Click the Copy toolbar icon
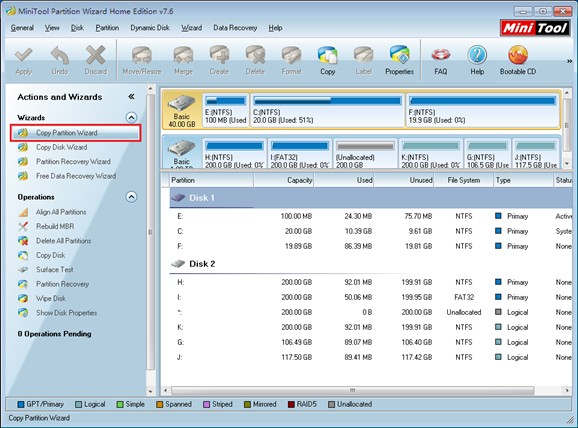The image size is (578, 428). point(327,60)
